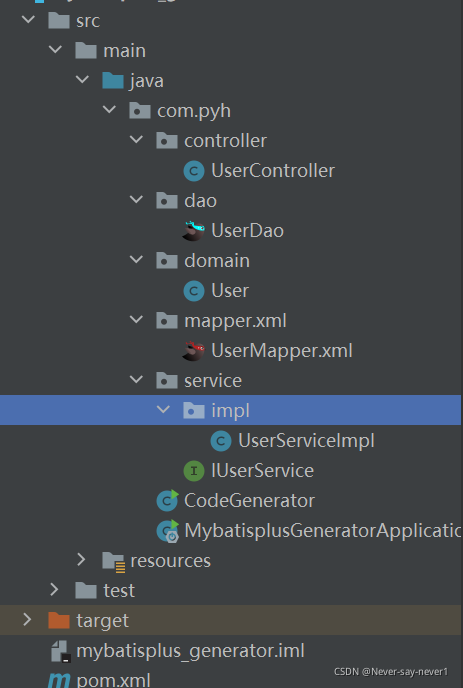Screen dimensions: 463x688
Task: Expand the test folder
Action: [x=55, y=590]
